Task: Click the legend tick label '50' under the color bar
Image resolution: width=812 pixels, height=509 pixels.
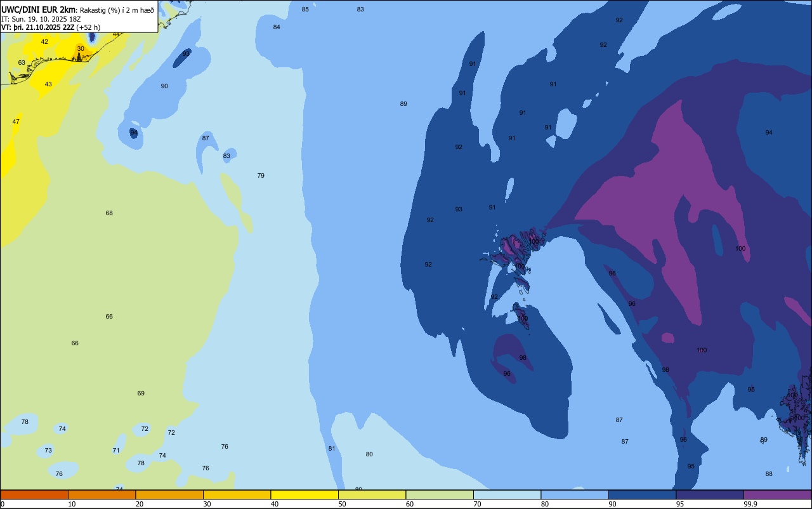Action: [x=342, y=504]
